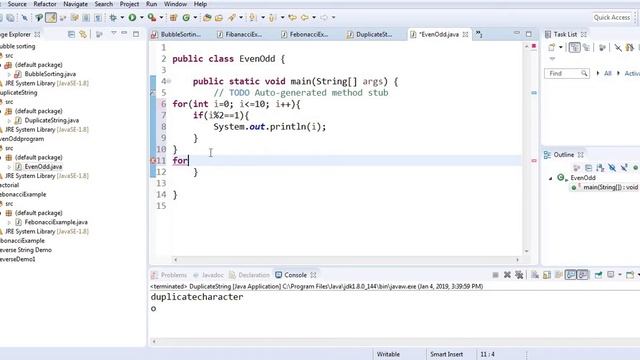Click into Quick Access field
Image resolution: width=640 pixels, height=360 pixels.
(x=612, y=18)
